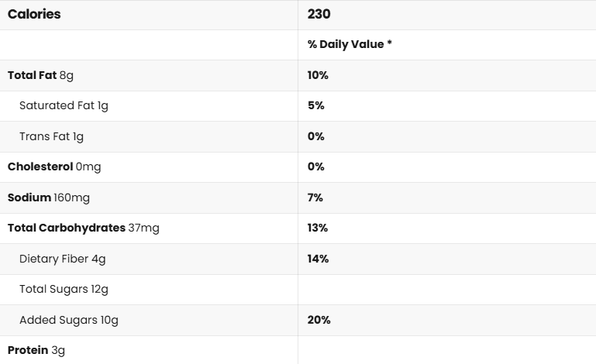Select the Protein 3g cell
596x364 pixels.
tap(36, 350)
